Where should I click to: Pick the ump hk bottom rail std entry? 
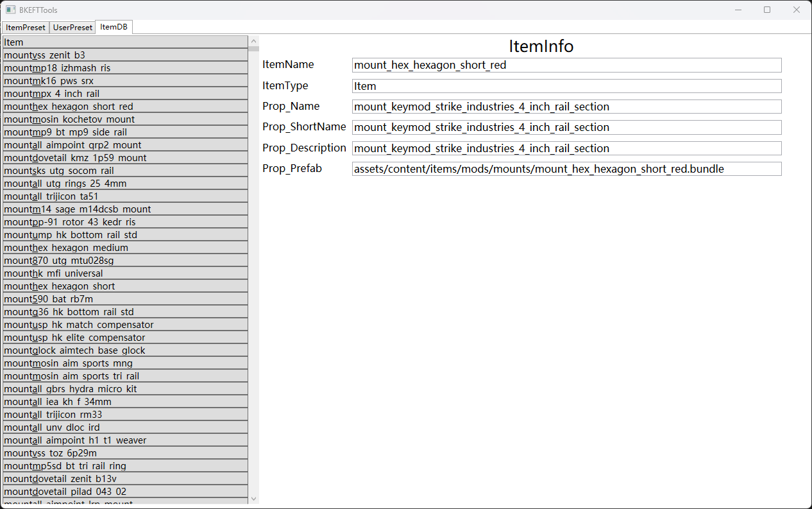point(125,235)
